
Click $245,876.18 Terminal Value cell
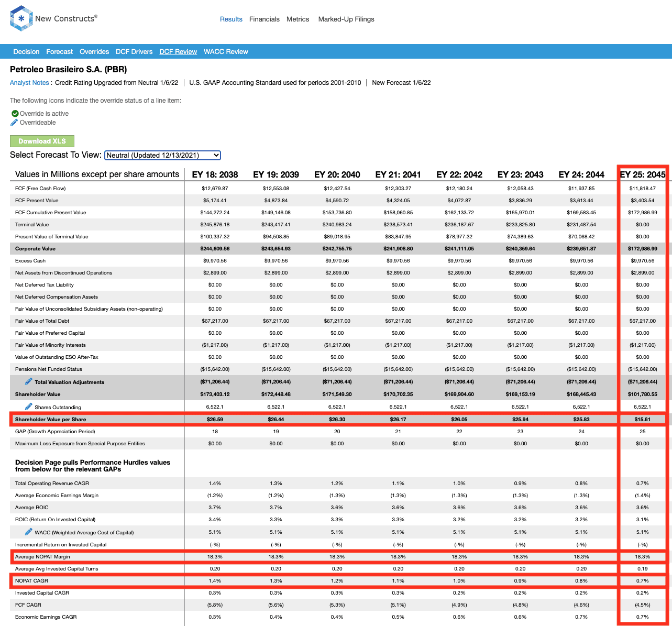[x=215, y=225]
